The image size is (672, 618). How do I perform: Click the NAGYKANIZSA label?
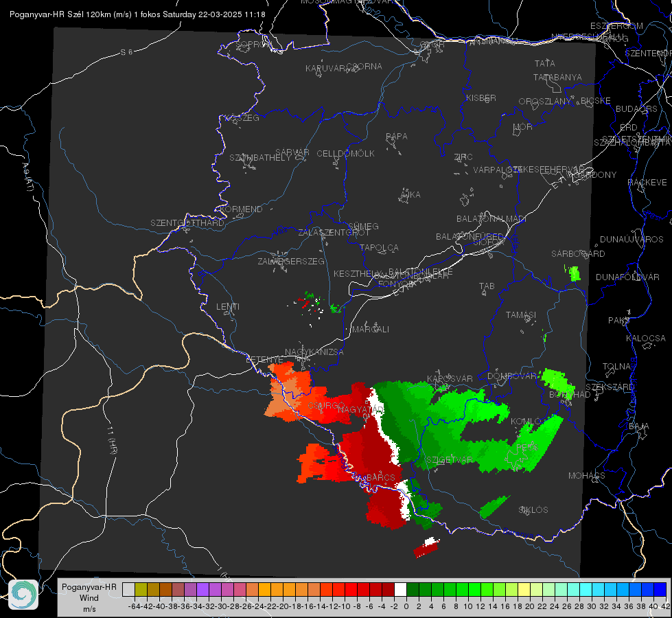[314, 352]
